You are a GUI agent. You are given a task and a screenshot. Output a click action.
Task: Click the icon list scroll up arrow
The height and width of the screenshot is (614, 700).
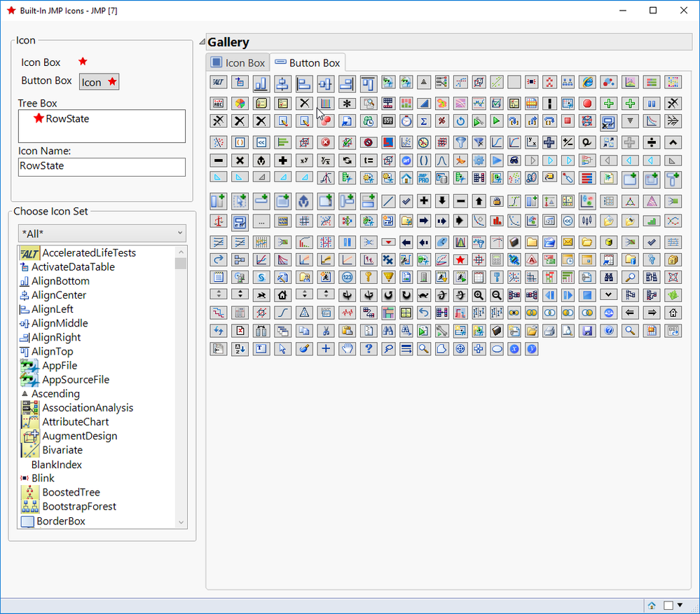181,252
